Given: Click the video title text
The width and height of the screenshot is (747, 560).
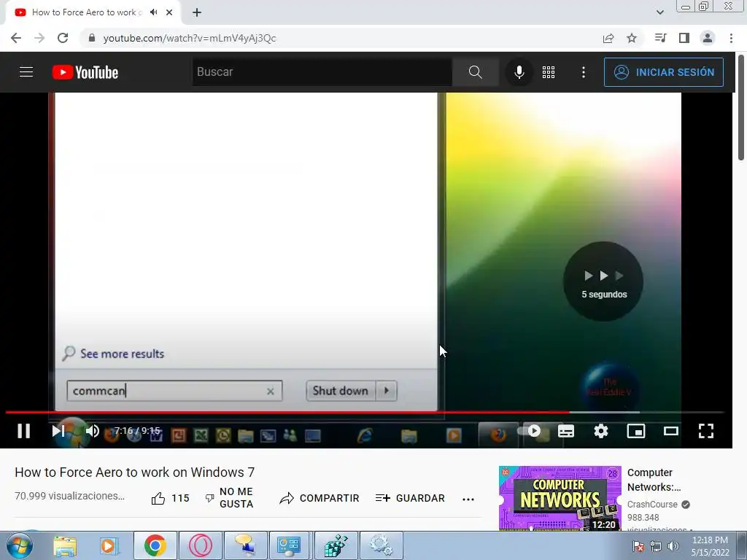Looking at the screenshot, I should click(135, 472).
